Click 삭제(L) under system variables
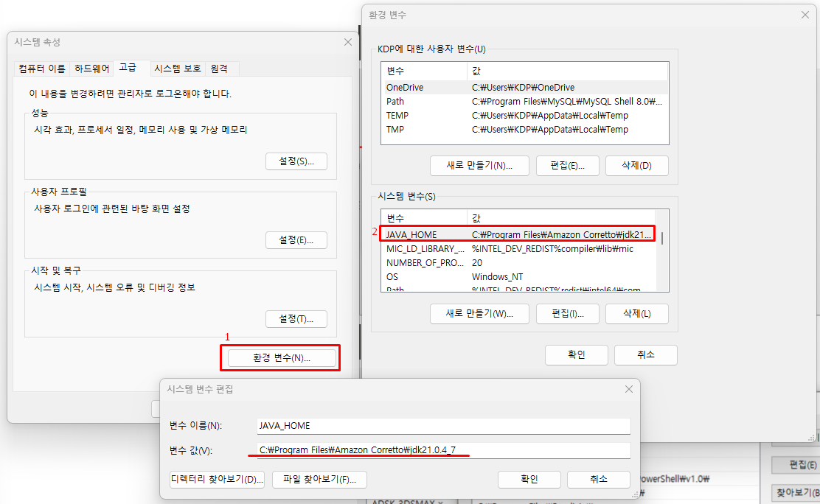This screenshot has height=504, width=820. (x=636, y=314)
